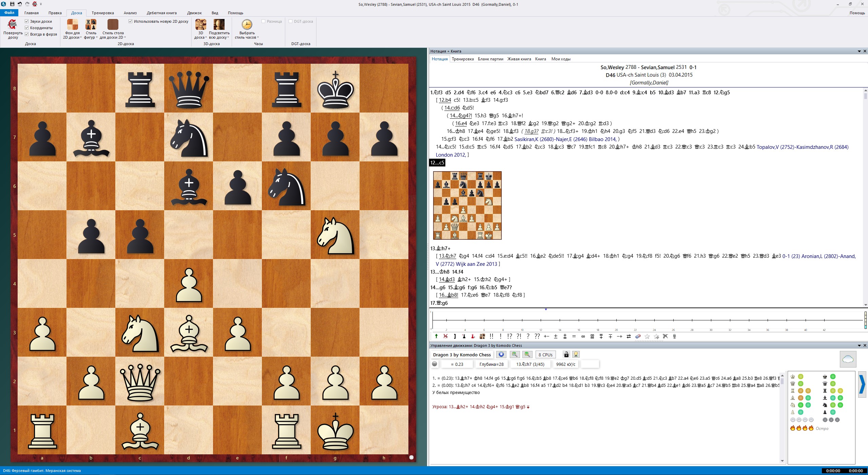Uncheck the Звуки доски checkbox

27,21
